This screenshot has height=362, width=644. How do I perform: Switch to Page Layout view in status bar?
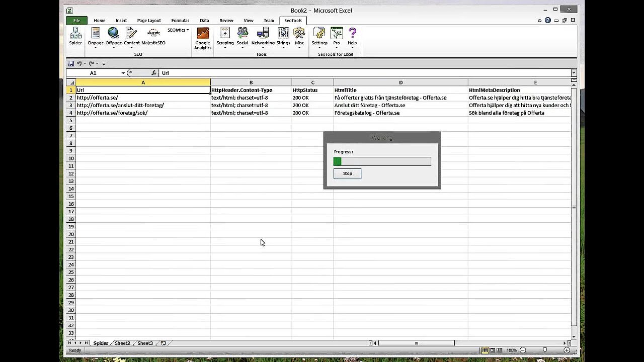(x=492, y=350)
